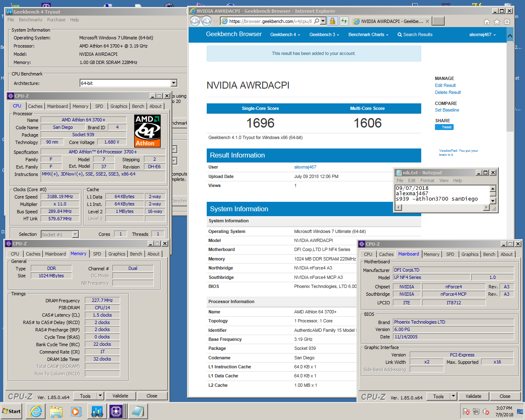The height and width of the screenshot is (420, 525).
Task: Click the AMD 64 Athlon logo image
Action: coord(148,131)
